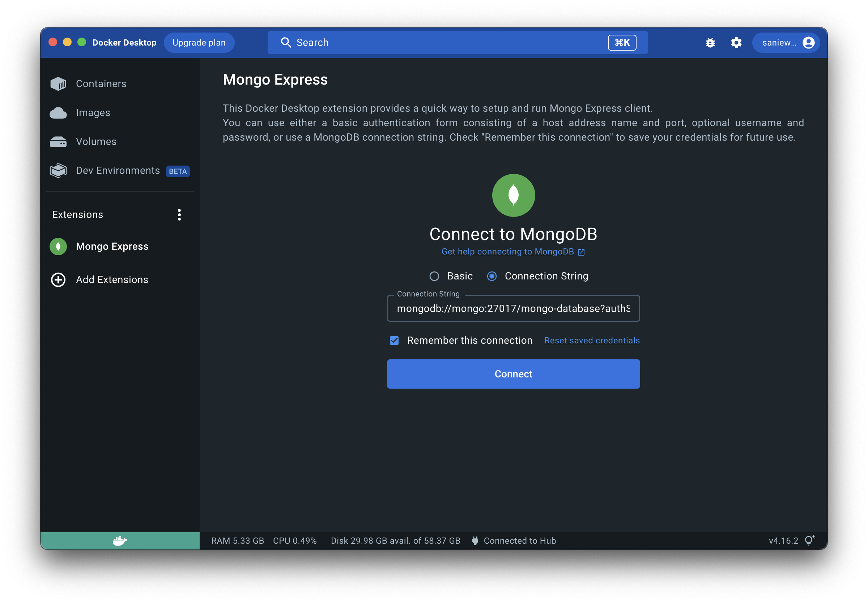The width and height of the screenshot is (868, 603).
Task: Click the Images cloud icon
Action: pos(58,112)
